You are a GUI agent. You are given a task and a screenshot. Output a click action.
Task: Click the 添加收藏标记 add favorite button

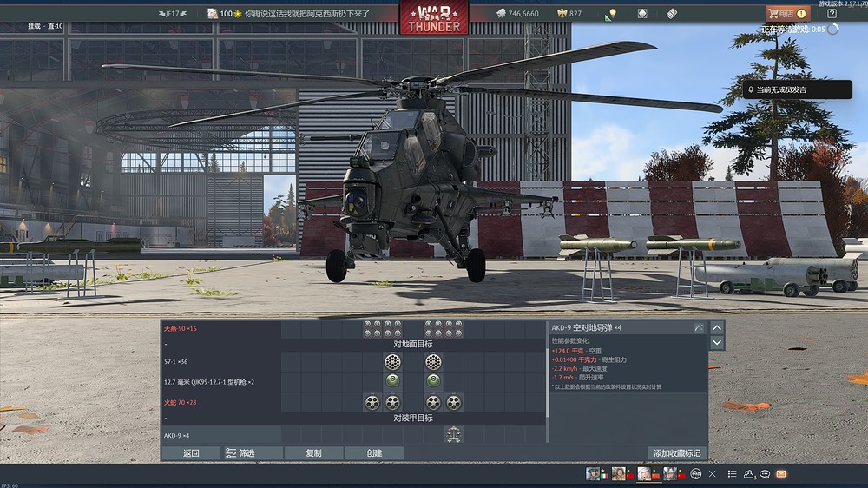[677, 453]
